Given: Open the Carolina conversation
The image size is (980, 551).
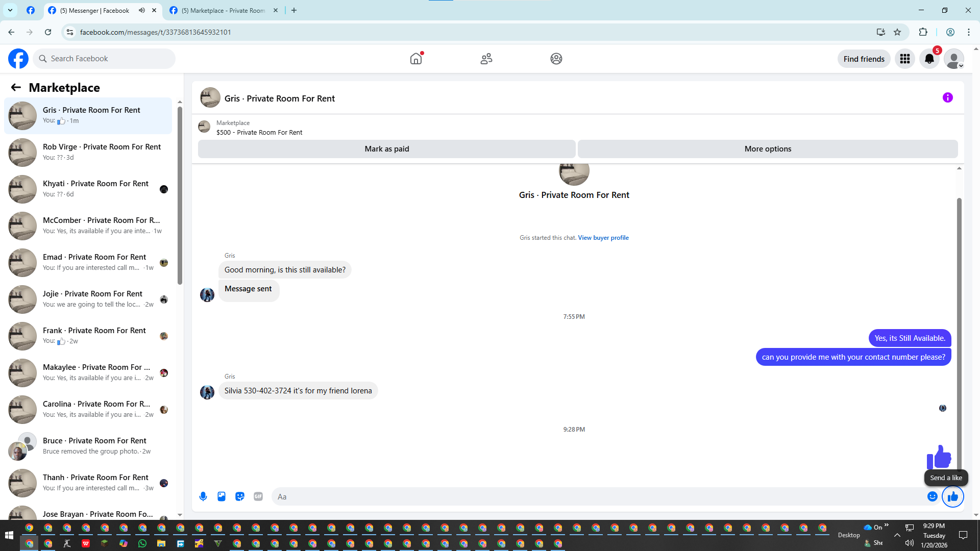Looking at the screenshot, I should tap(88, 409).
